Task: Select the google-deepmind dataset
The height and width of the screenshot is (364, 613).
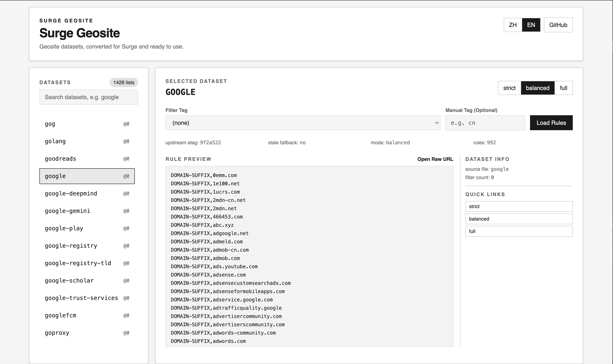Action: (87, 194)
